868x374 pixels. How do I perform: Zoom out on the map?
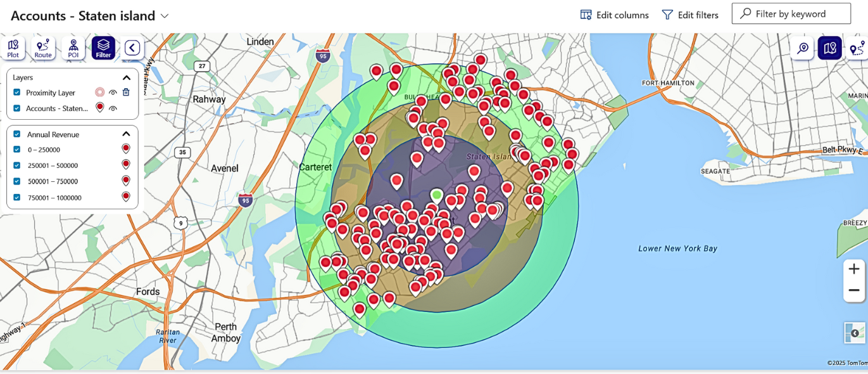[853, 290]
